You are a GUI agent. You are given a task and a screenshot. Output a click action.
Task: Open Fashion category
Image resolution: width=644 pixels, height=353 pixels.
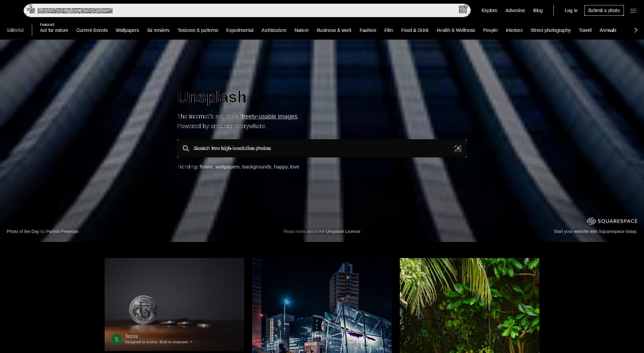[368, 30]
